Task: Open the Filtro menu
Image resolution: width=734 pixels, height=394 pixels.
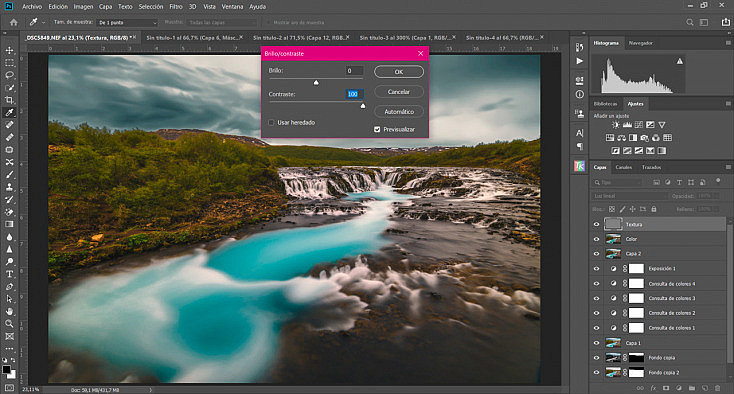Action: [x=176, y=7]
